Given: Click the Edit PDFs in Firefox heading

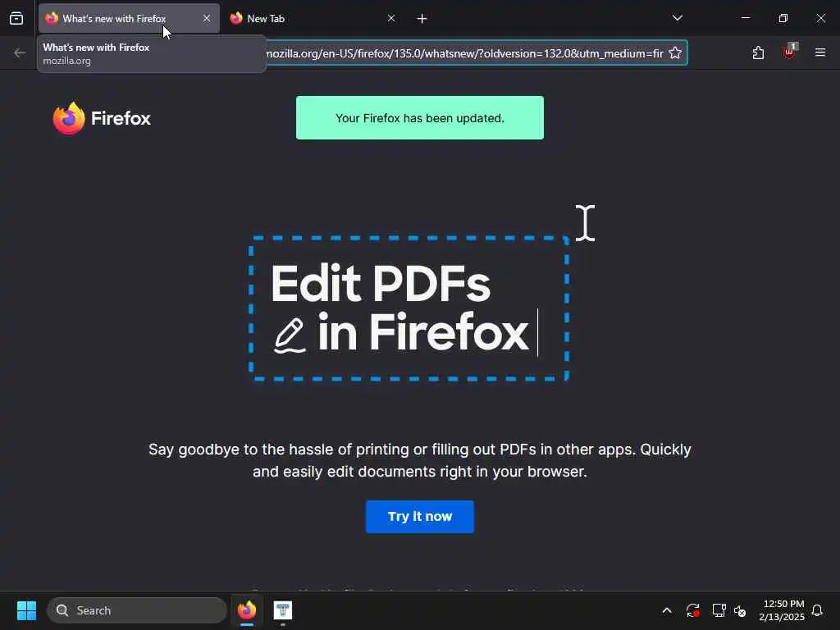Looking at the screenshot, I should click(399, 308).
